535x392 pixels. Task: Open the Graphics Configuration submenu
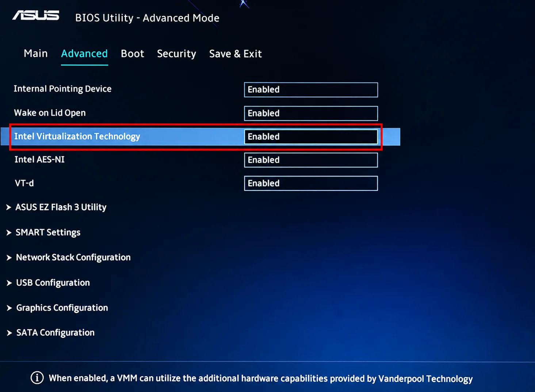(62, 308)
